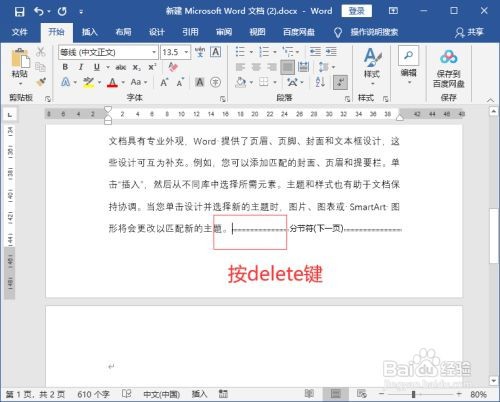Click 保存到百度网盘 button
The height and width of the screenshot is (402, 500).
449,68
